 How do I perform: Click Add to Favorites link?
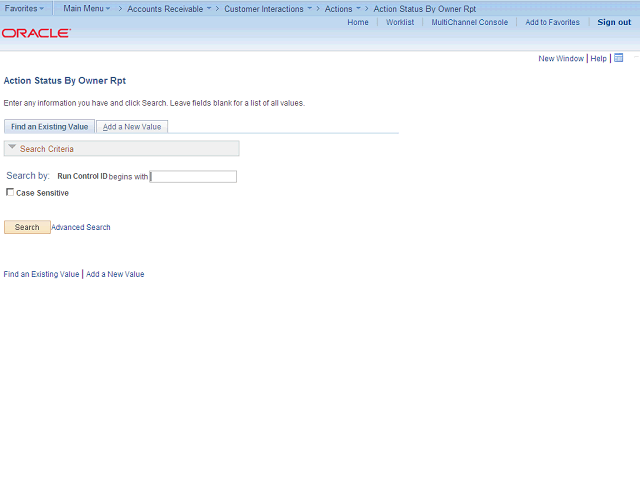point(552,22)
